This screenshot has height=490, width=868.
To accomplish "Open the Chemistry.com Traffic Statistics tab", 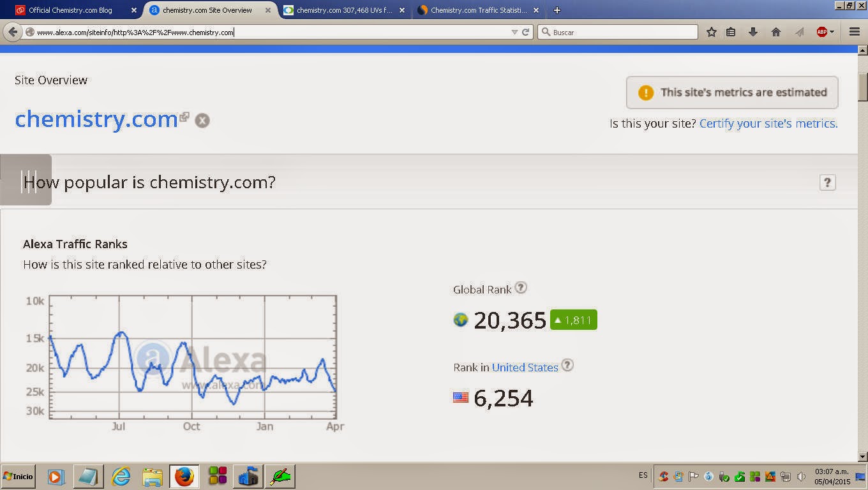I will point(479,10).
